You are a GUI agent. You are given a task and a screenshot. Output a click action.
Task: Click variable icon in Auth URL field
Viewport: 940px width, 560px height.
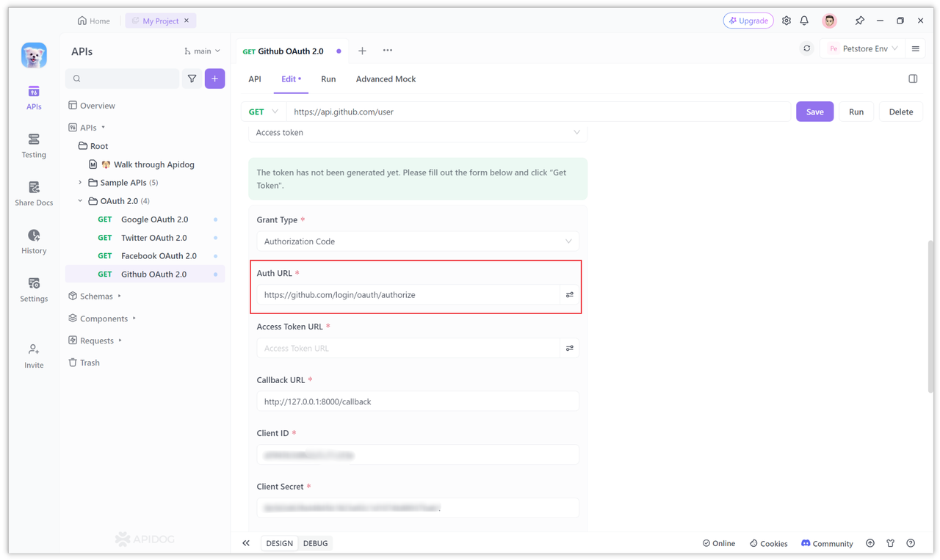570,295
